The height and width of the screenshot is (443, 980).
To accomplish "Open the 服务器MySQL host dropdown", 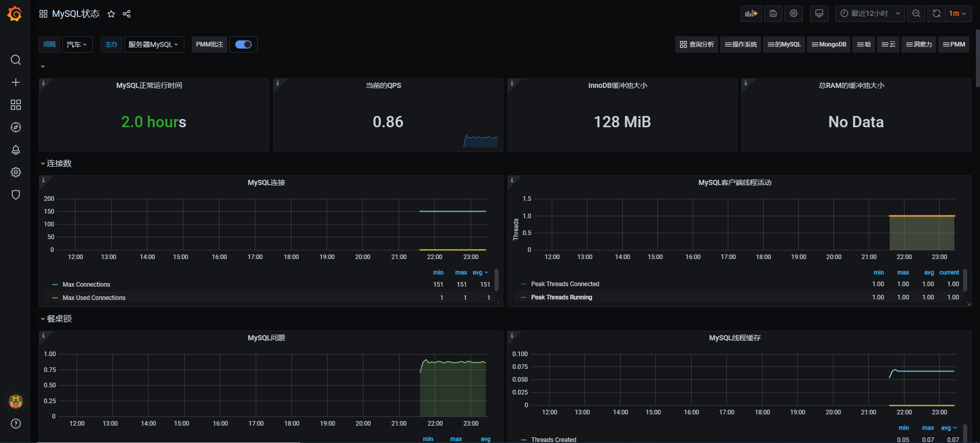I will pos(154,44).
